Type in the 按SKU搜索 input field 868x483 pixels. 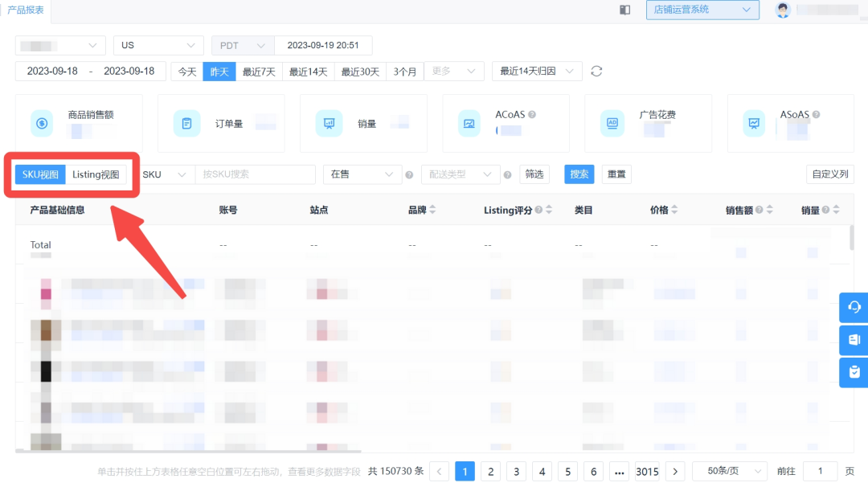click(256, 174)
